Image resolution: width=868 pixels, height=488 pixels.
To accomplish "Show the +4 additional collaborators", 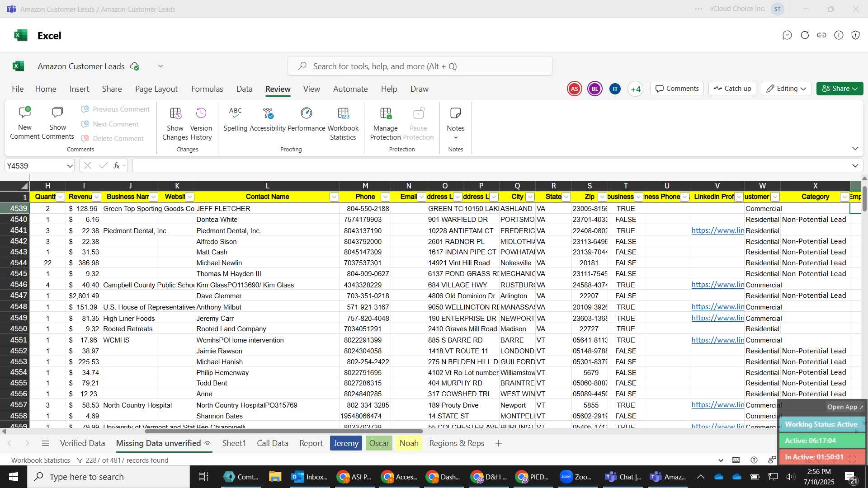I will 636,89.
